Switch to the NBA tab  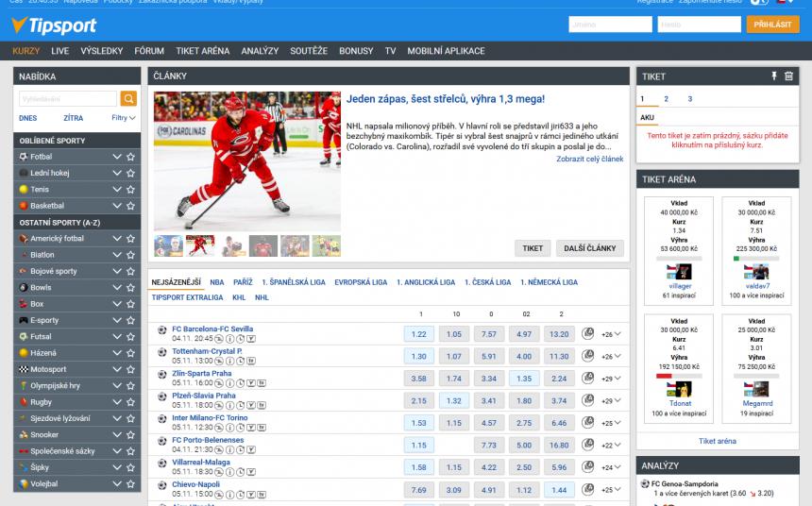[x=217, y=282]
